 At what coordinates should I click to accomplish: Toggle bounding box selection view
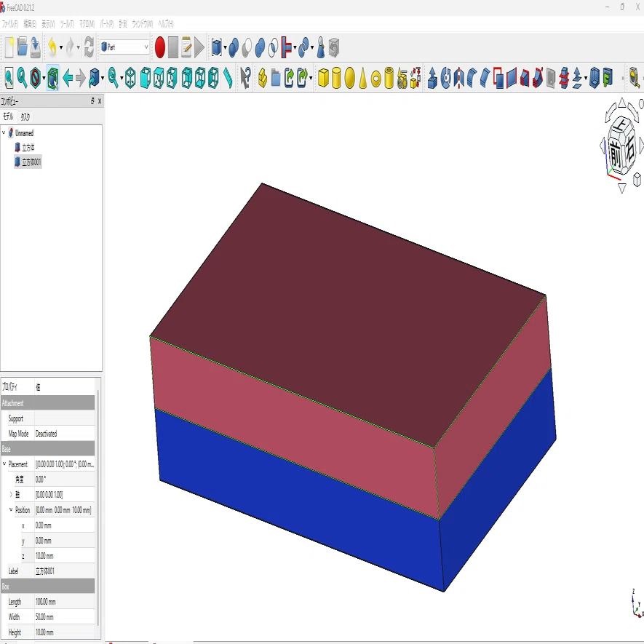[x=52, y=78]
